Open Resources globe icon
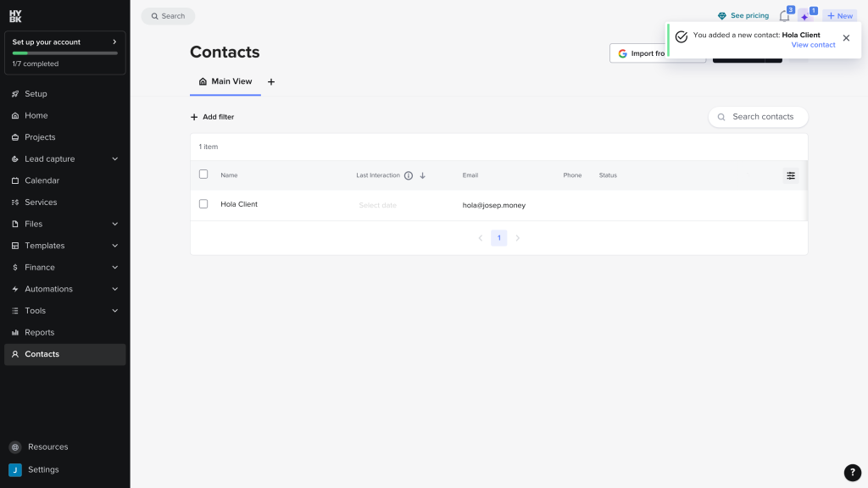Viewport: 868px width, 488px height. point(15,447)
